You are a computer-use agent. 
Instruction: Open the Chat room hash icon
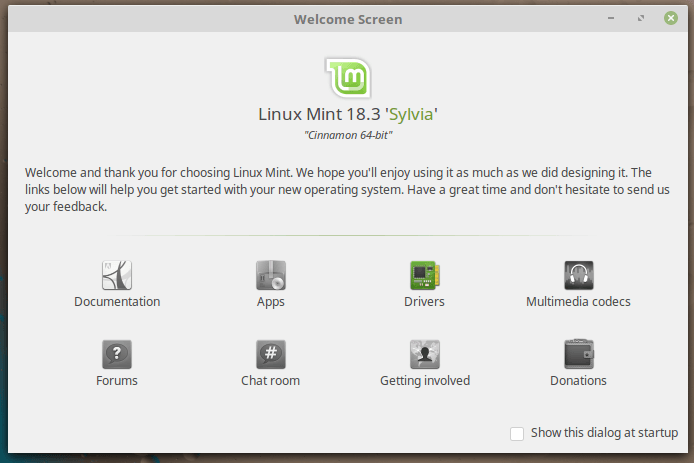pyautogui.click(x=270, y=354)
